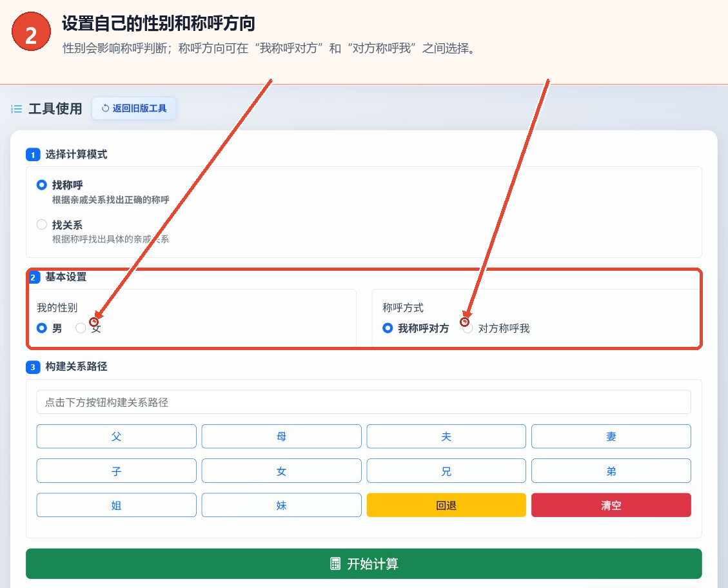Click the red 清空 button
Screen dimensions: 728x588
[611, 505]
